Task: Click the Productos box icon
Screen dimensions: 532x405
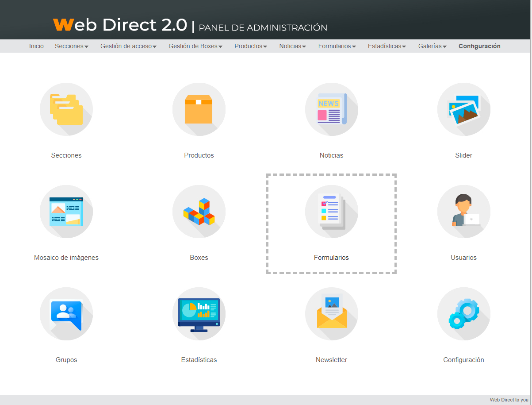Action: 199,109
